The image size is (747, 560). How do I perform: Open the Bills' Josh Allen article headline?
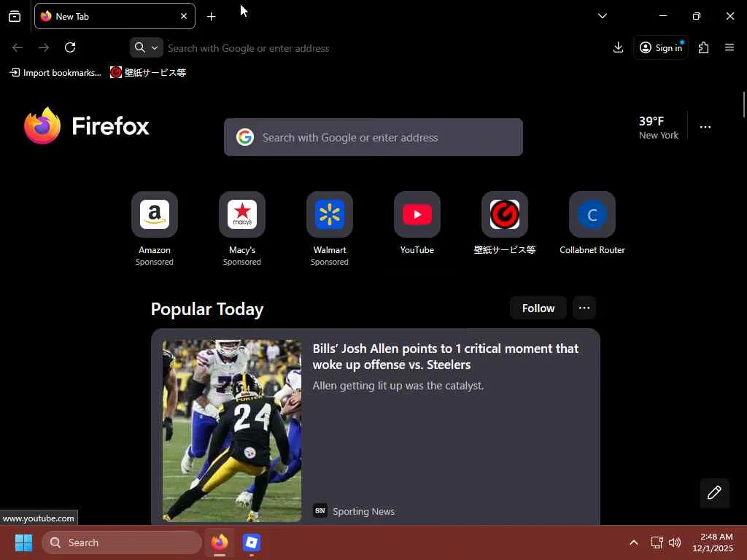[446, 356]
